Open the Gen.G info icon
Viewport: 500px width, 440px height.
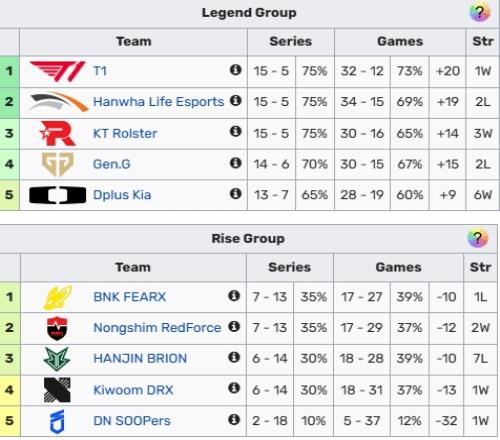(235, 163)
